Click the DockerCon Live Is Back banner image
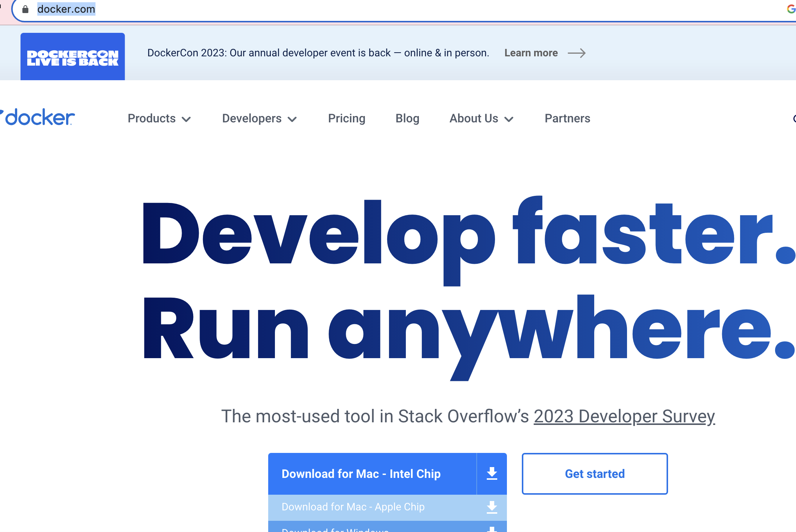The image size is (796, 532). pos(73,57)
